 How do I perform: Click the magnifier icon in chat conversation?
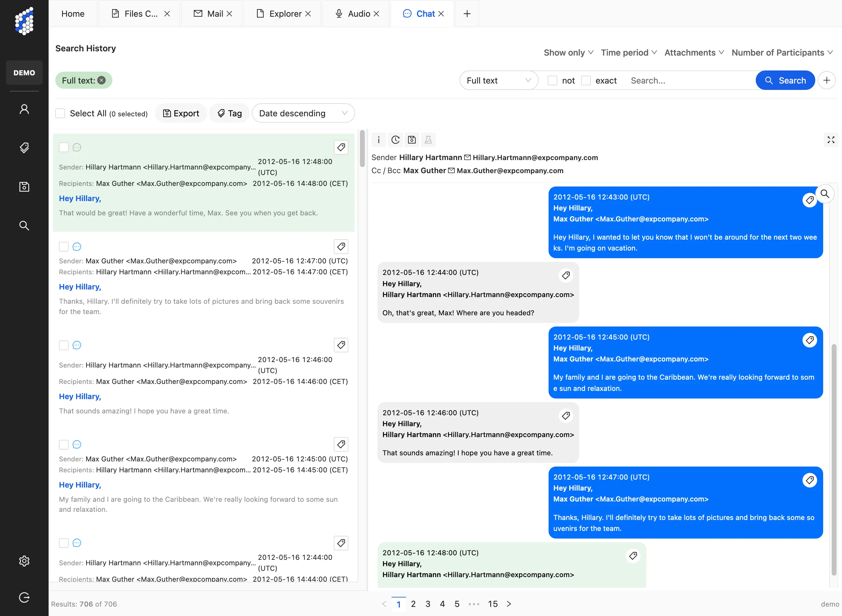(x=824, y=194)
